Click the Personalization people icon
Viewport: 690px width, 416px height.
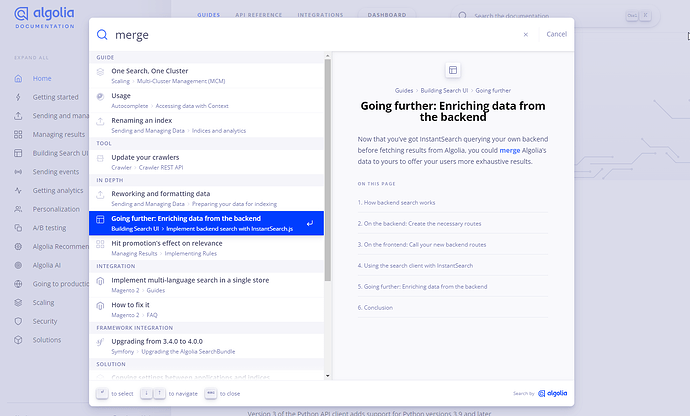click(18, 209)
